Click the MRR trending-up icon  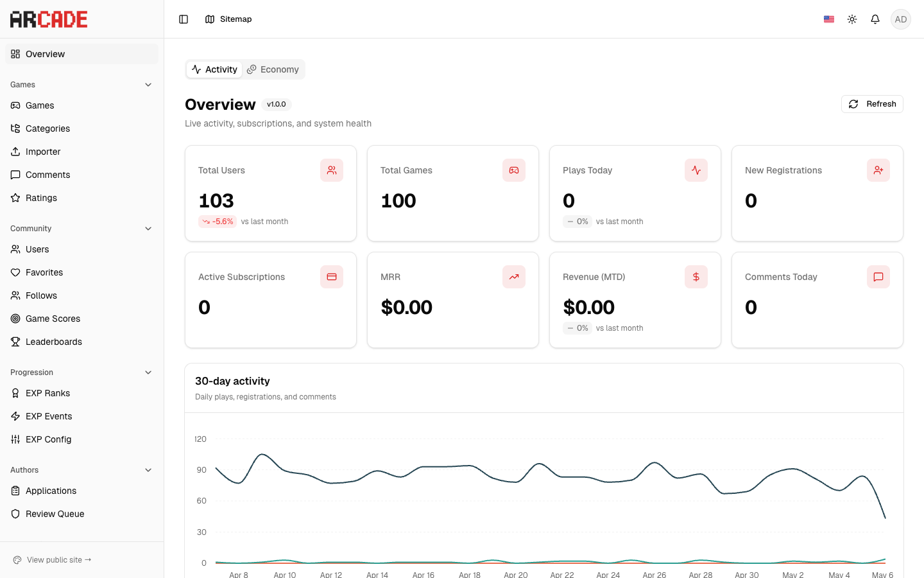514,277
